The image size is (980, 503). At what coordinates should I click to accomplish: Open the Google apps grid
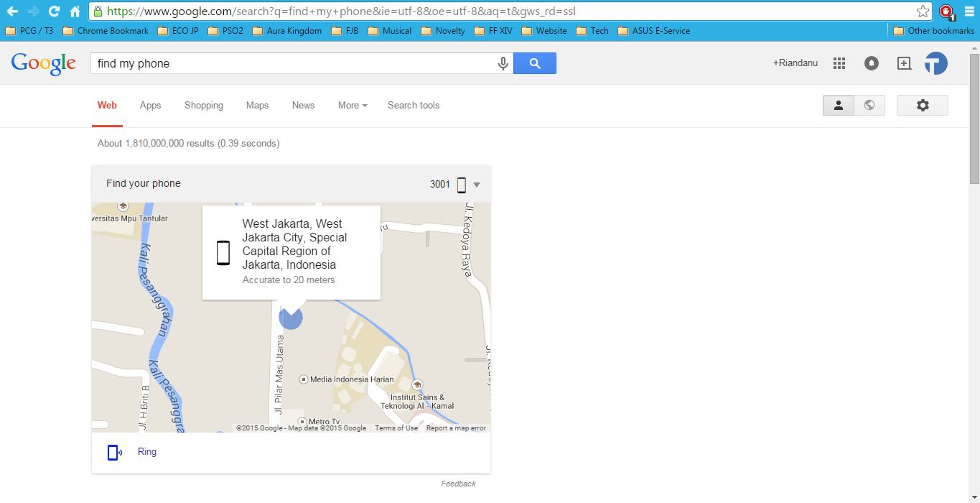coord(839,63)
